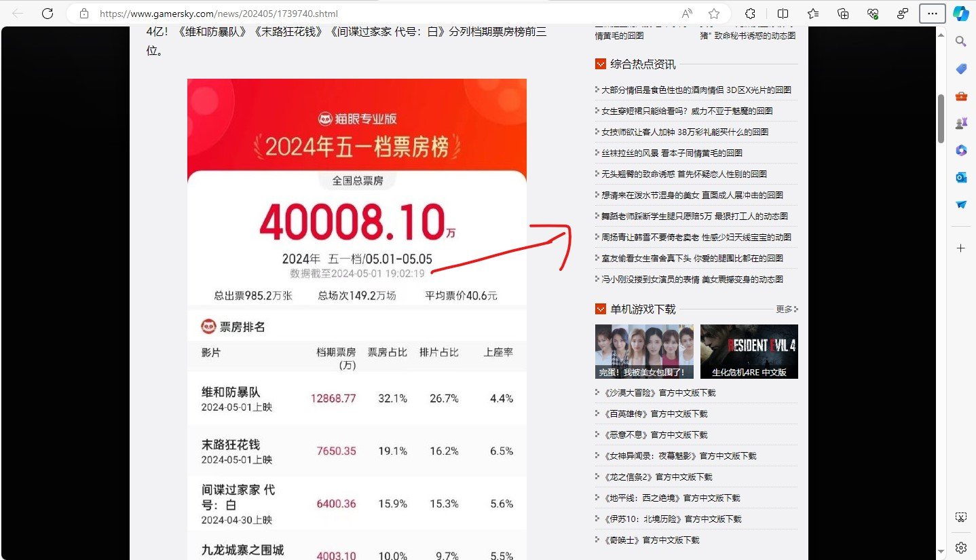Add page to favorites with star icon

(x=714, y=14)
